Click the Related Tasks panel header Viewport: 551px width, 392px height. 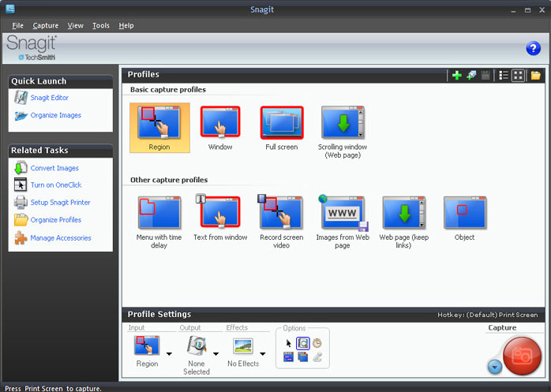coord(61,151)
